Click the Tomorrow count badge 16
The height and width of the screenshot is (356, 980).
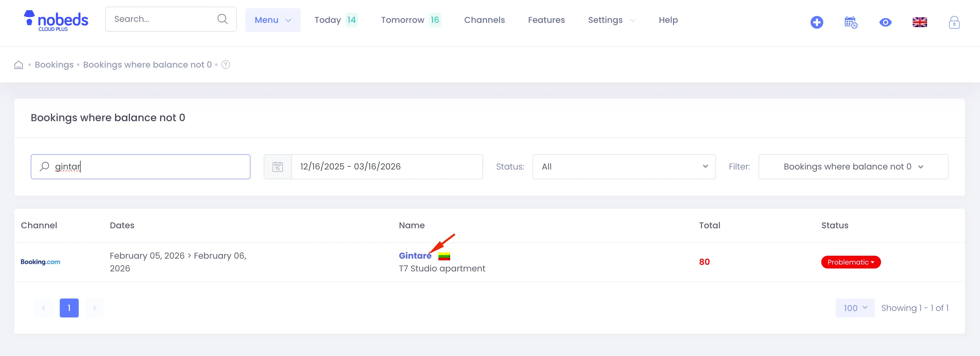coord(435,20)
